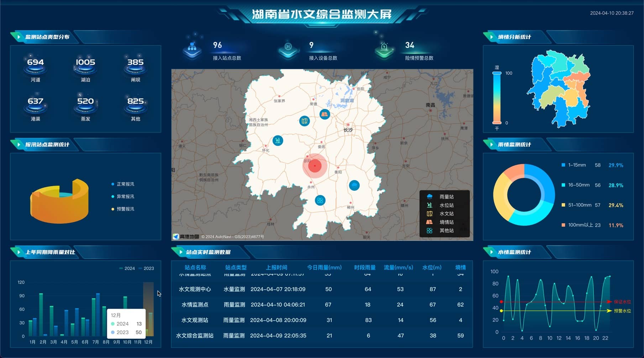Click the 其他 825 station count badge
This screenshot has width=644, height=358.
(136, 108)
